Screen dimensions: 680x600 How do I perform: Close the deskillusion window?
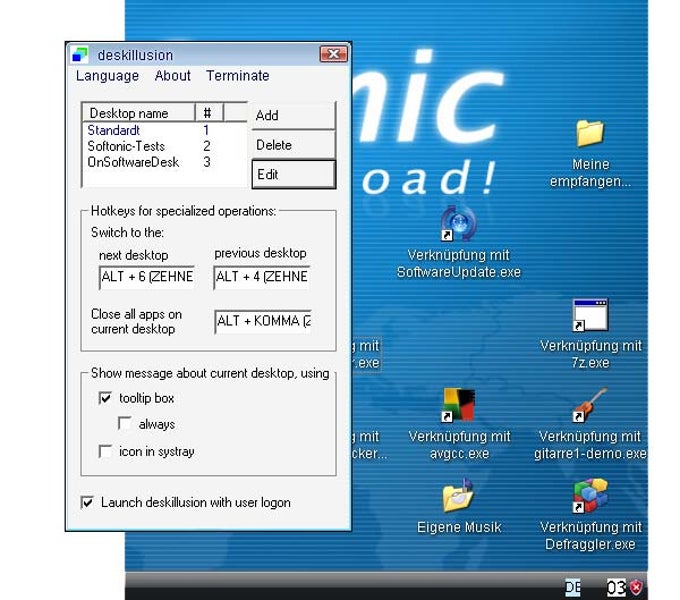[333, 54]
